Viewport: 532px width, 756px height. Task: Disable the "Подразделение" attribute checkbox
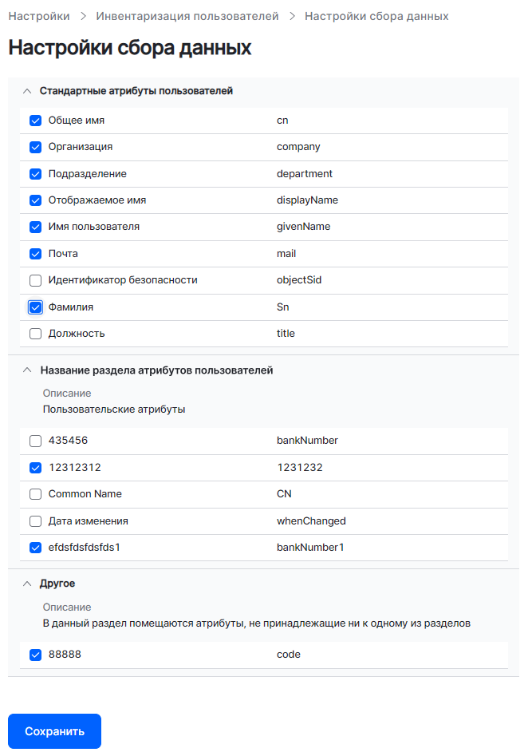[x=35, y=174]
